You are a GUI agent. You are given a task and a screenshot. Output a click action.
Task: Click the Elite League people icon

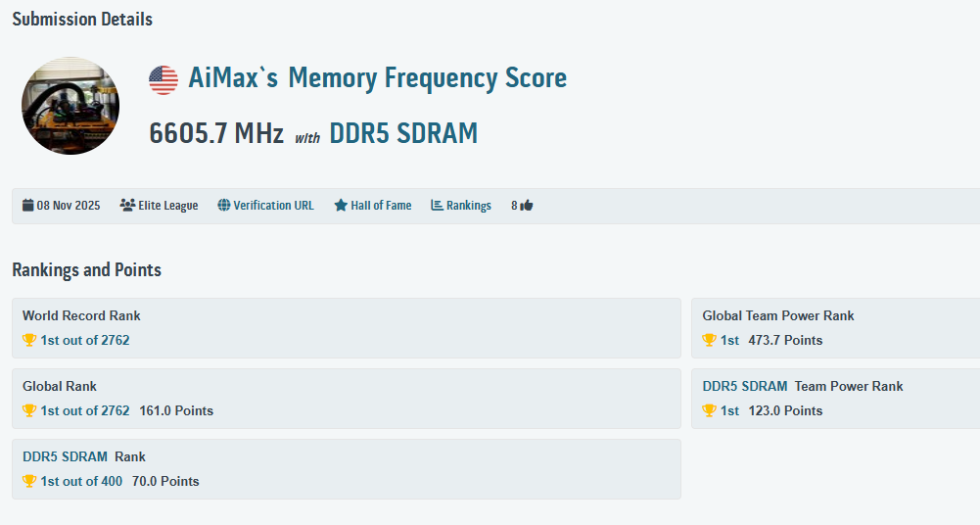(127, 206)
